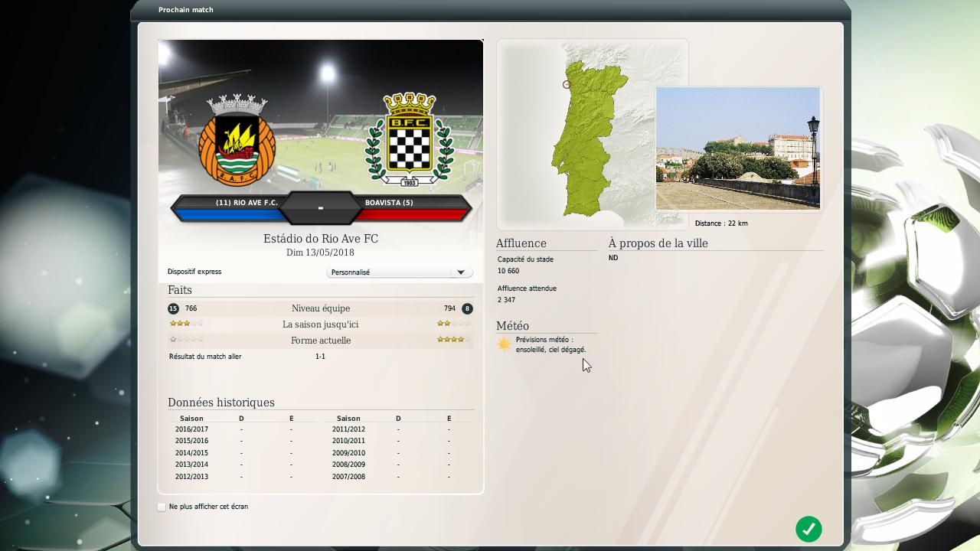Click the 'Distance : 22 km' label
This screenshot has height=551, width=980.
coord(721,223)
